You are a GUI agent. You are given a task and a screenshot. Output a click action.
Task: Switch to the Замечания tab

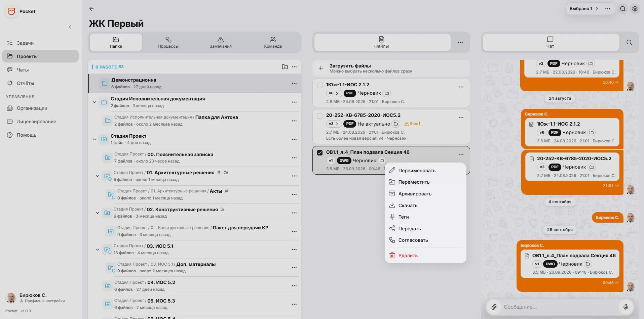pos(221,42)
